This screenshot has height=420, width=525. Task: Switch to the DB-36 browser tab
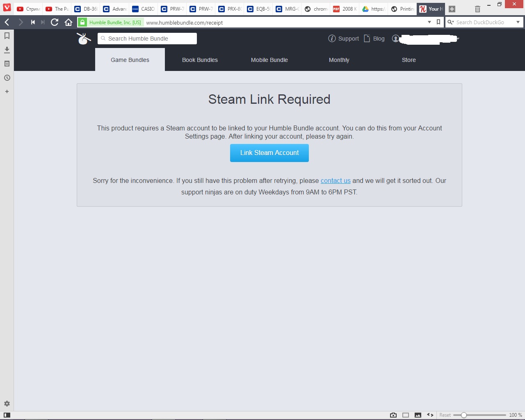86,9
